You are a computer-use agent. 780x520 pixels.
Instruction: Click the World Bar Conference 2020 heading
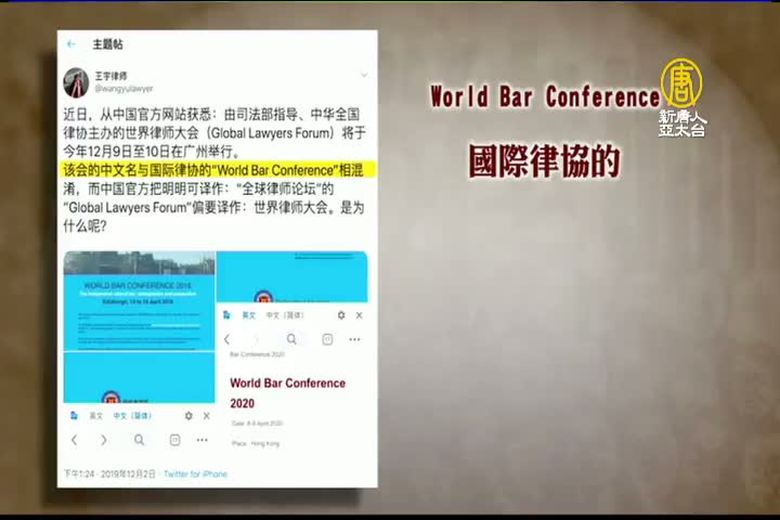pos(288,393)
